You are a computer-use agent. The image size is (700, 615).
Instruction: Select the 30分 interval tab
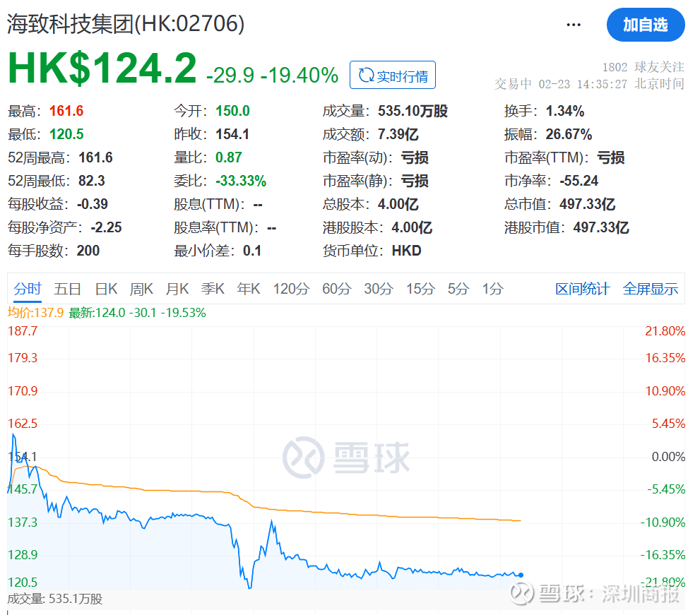[x=379, y=289]
